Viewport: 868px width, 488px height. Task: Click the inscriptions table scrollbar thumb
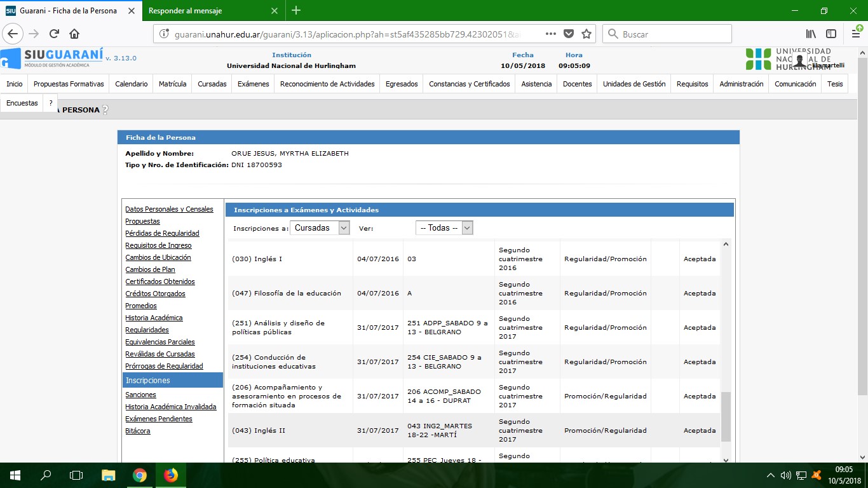726,417
